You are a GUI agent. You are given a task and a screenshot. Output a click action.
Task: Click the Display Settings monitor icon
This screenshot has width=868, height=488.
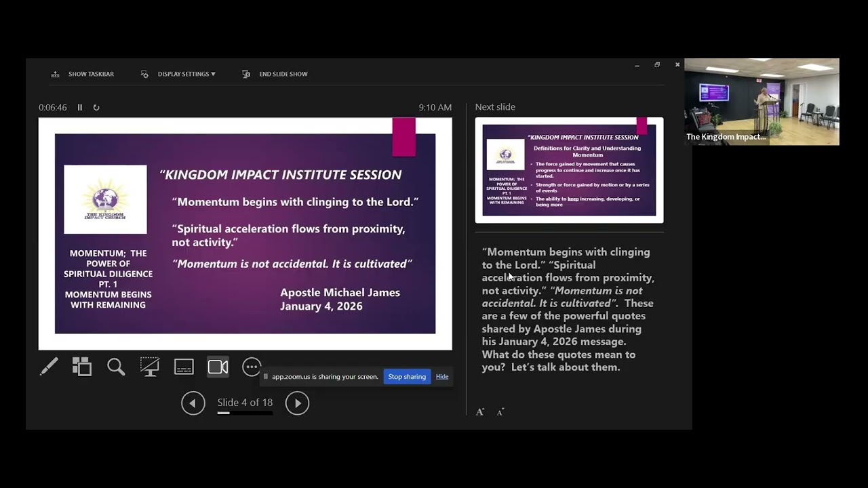(x=144, y=74)
